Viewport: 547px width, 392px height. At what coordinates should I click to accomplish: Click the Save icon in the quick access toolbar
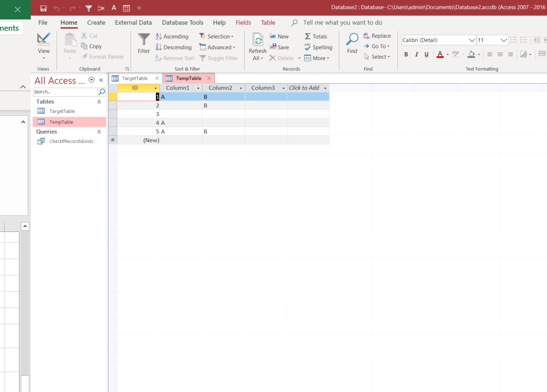click(x=43, y=8)
